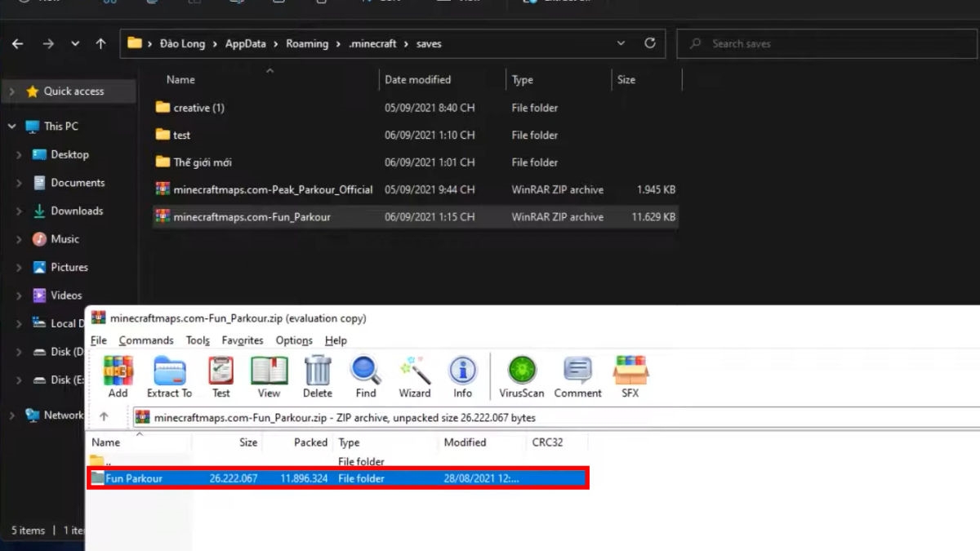Run Test on the archive
The height and width of the screenshot is (551, 980).
(x=220, y=376)
